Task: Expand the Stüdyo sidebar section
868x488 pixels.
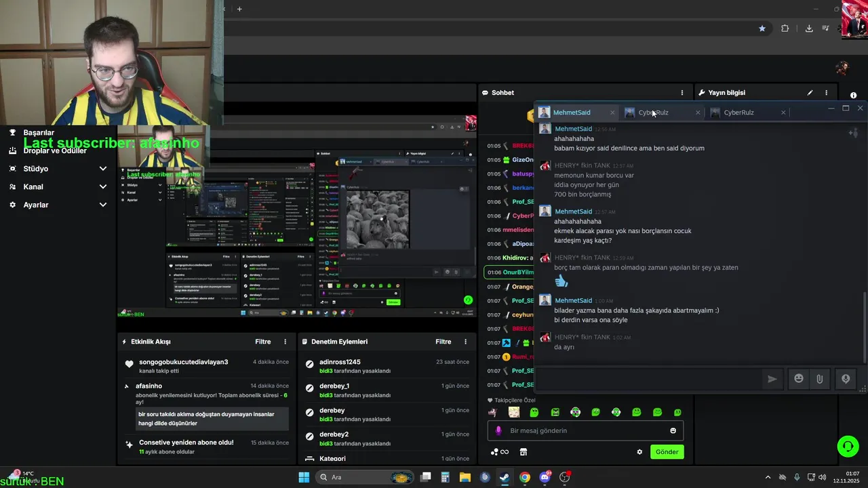Action: click(x=103, y=169)
